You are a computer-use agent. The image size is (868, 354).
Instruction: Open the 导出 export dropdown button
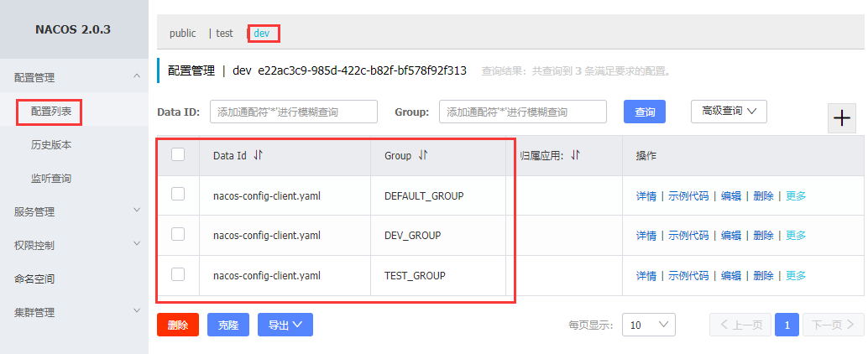pyautogui.click(x=285, y=325)
